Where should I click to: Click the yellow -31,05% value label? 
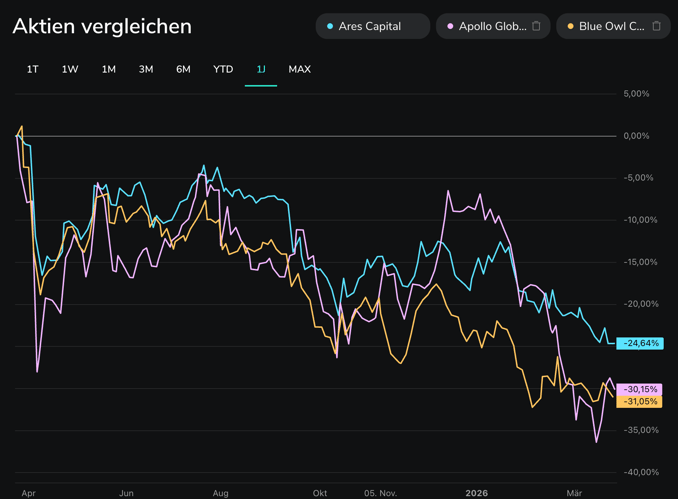point(640,401)
